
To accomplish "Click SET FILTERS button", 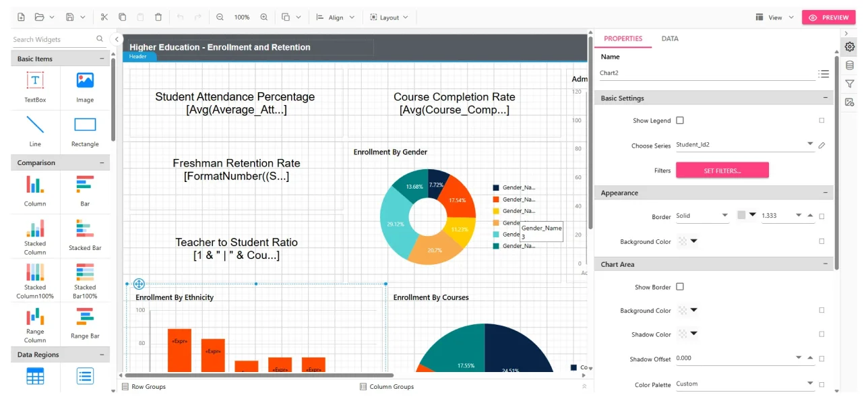I will tap(722, 171).
